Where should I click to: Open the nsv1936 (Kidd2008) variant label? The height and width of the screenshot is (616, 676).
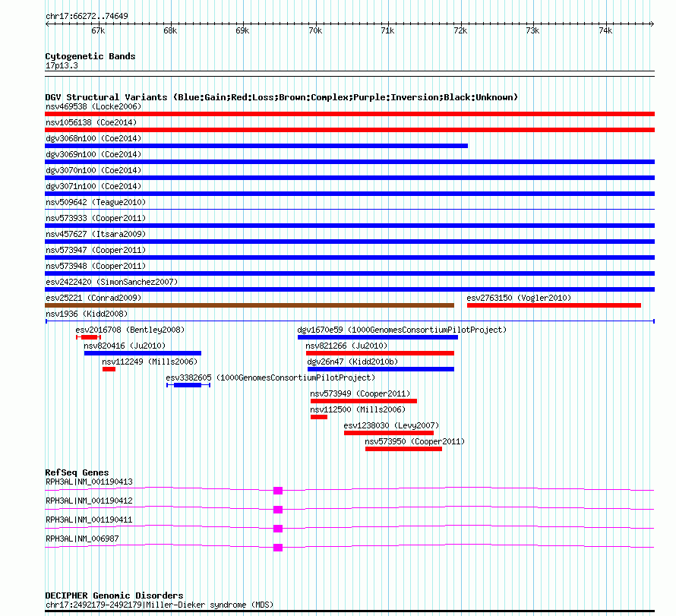coord(87,314)
